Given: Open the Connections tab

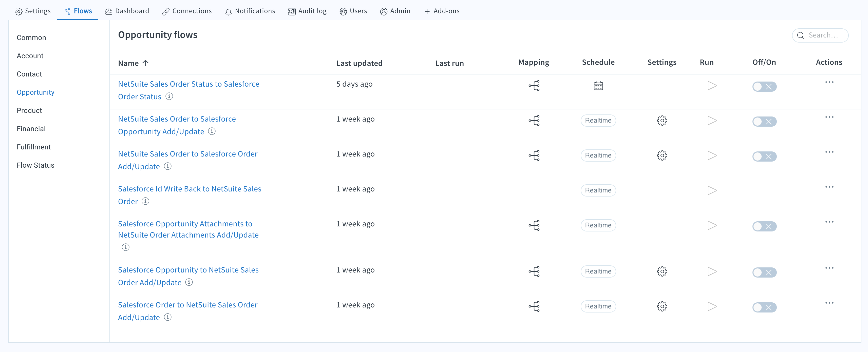Looking at the screenshot, I should point(187,11).
